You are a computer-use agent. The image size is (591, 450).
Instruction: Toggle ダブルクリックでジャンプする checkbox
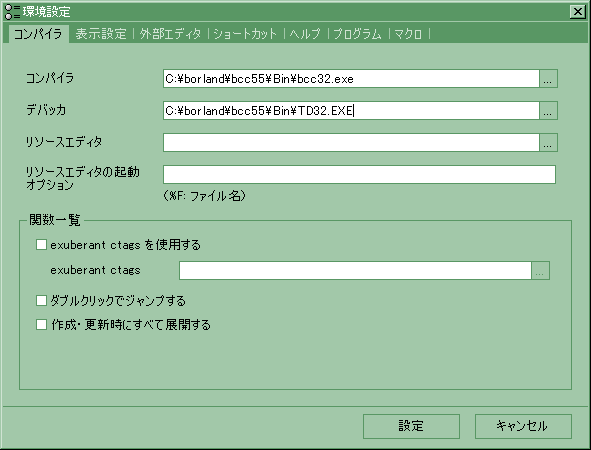point(41,300)
